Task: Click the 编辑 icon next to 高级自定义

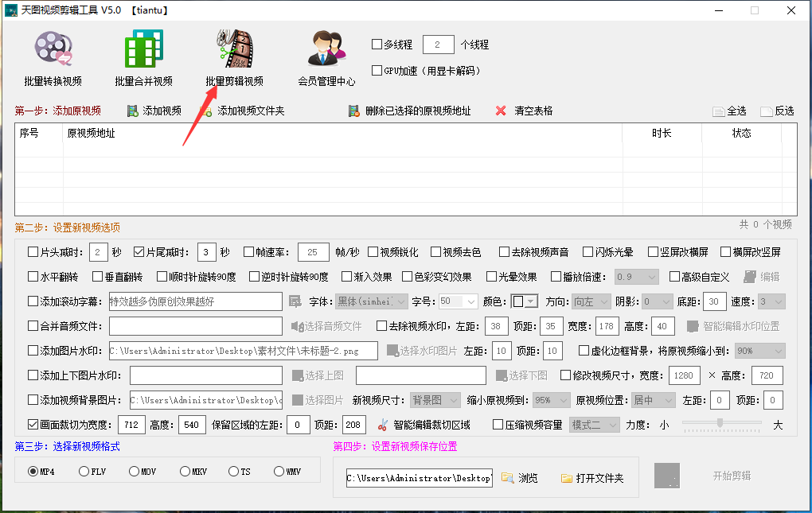Action: click(750, 277)
